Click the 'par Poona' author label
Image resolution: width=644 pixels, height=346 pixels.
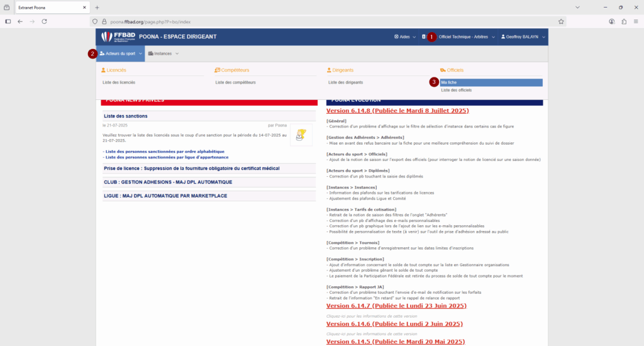277,125
